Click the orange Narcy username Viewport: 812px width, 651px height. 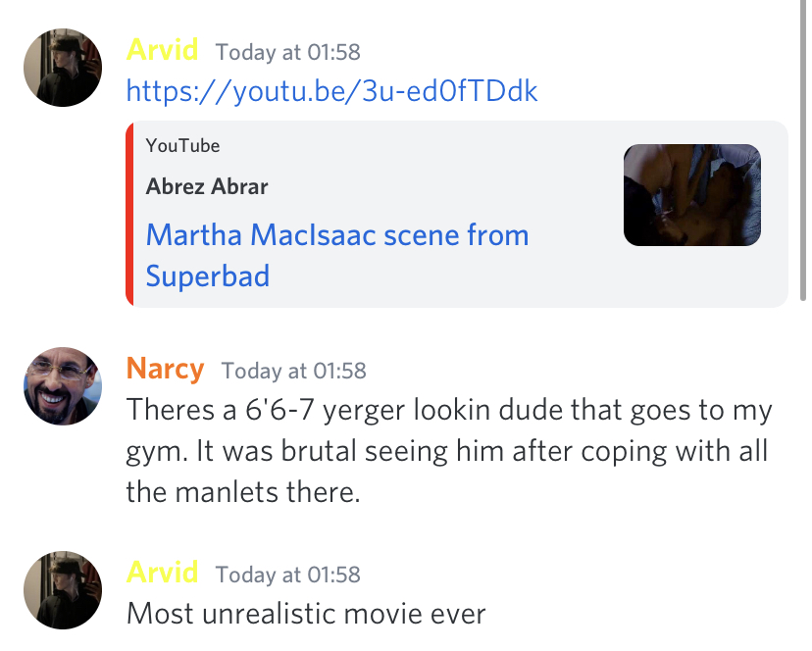point(165,369)
